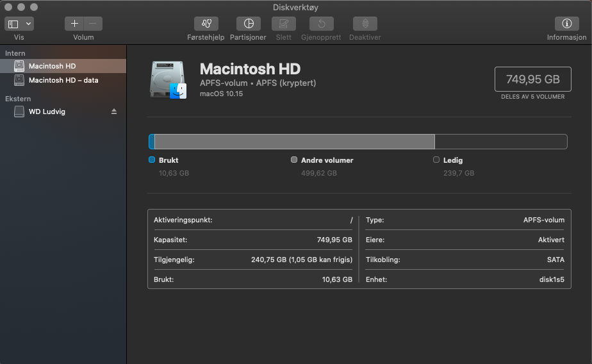Screen dimensions: 592x364
Task: Eject WD Ludvig using eject icon
Action: (114, 112)
